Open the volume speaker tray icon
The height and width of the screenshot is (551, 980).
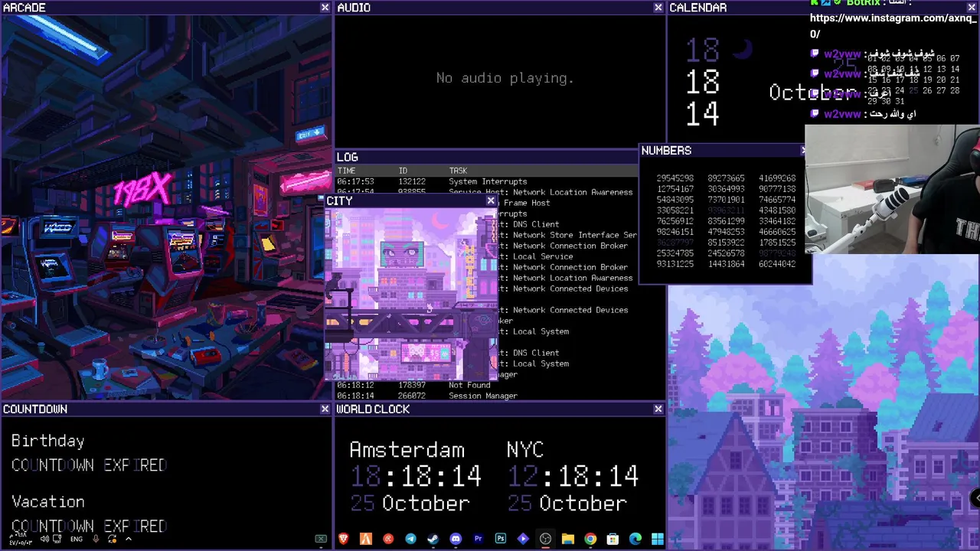[44, 539]
